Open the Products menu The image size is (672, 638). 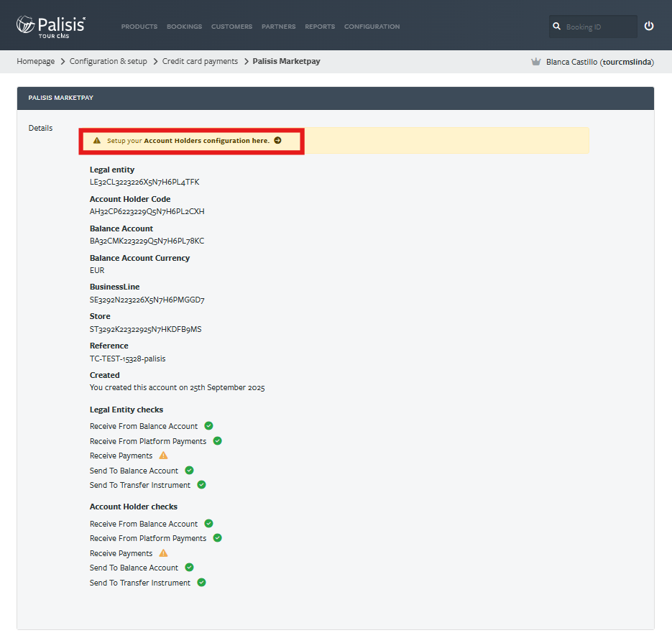tap(139, 27)
